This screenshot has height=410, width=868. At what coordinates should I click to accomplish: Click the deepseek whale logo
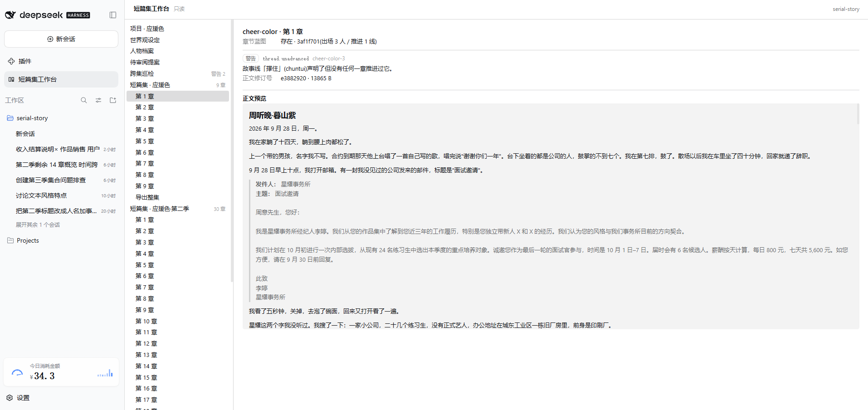pyautogui.click(x=10, y=15)
